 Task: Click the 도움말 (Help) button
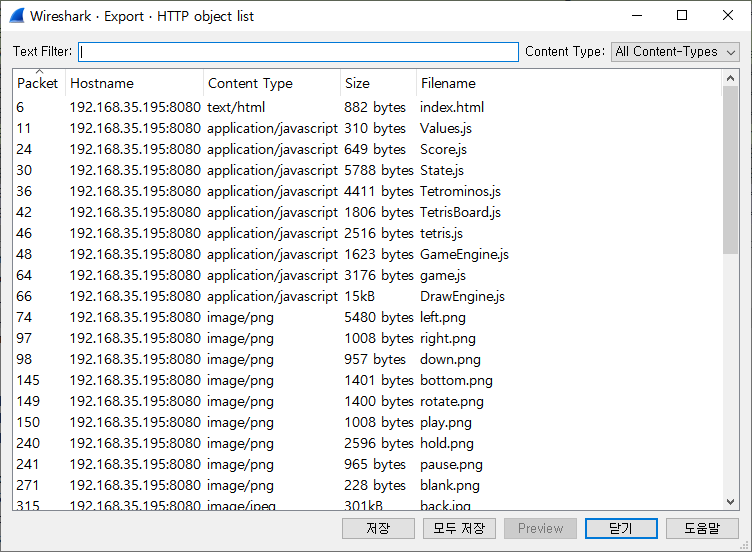click(x=702, y=529)
